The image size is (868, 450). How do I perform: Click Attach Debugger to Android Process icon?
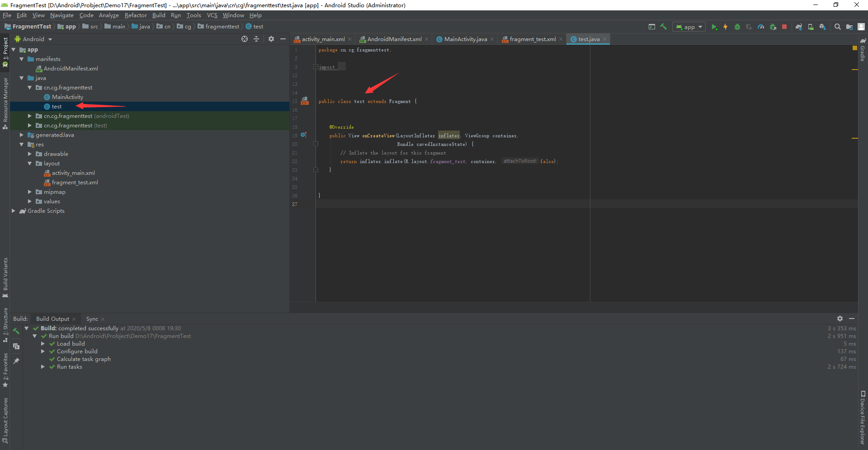(x=773, y=27)
